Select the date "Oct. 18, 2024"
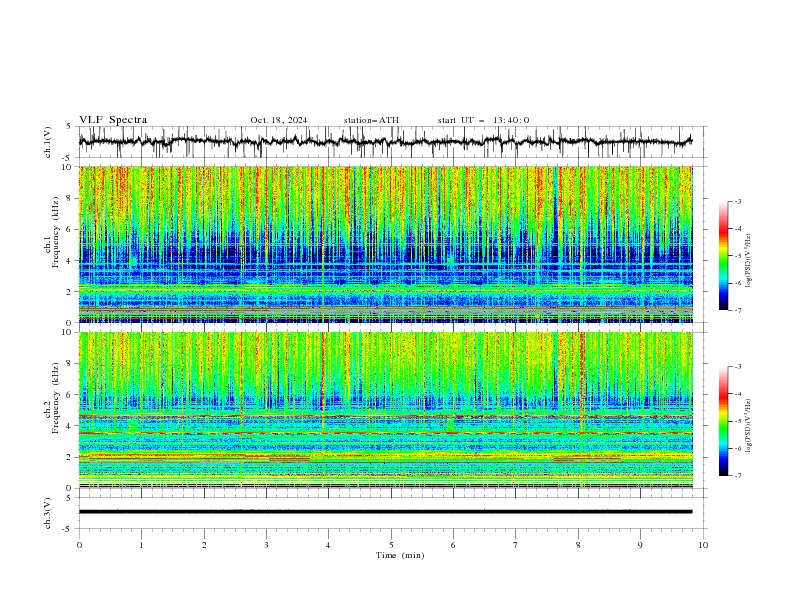Screen dimensions: 792x612 (x=279, y=120)
